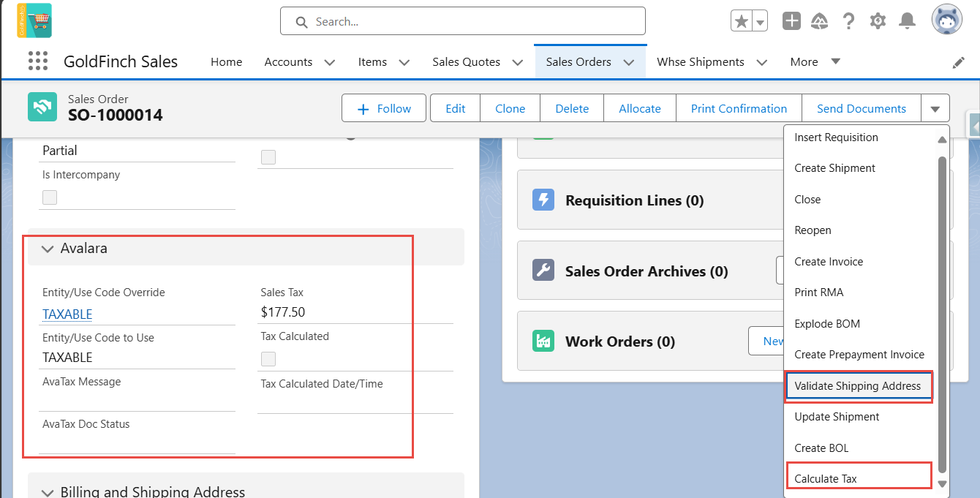This screenshot has height=498, width=980.
Task: Open the Items tab dropdown chevron
Action: 404,63
